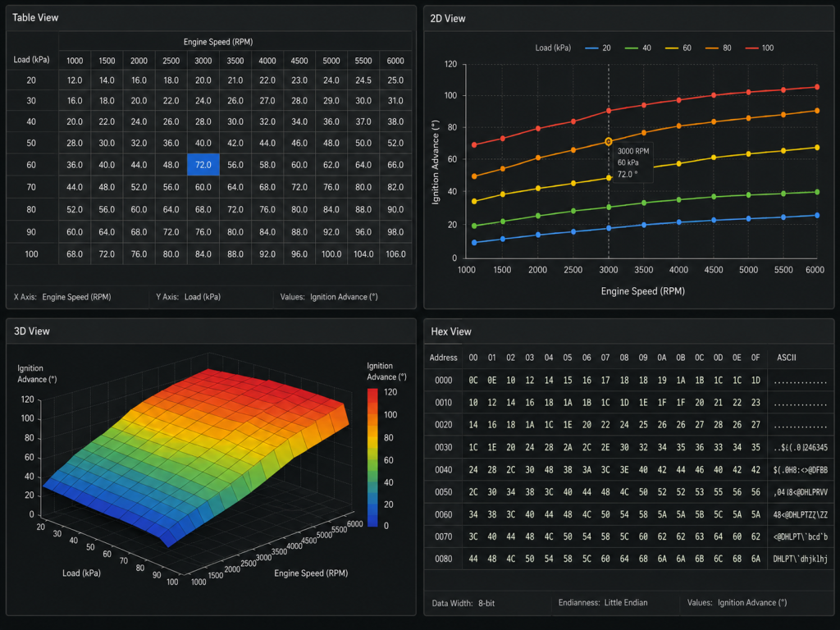Select the Hex View panel title
This screenshot has width=840, height=630.
coord(451,331)
